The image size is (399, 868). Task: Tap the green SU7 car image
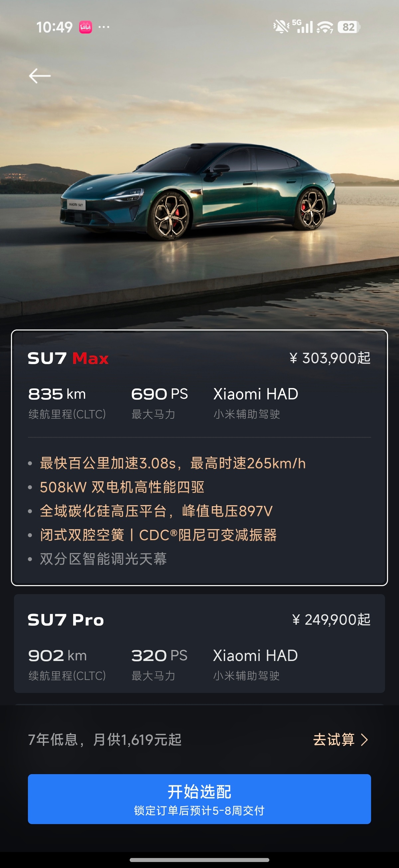pos(199,190)
